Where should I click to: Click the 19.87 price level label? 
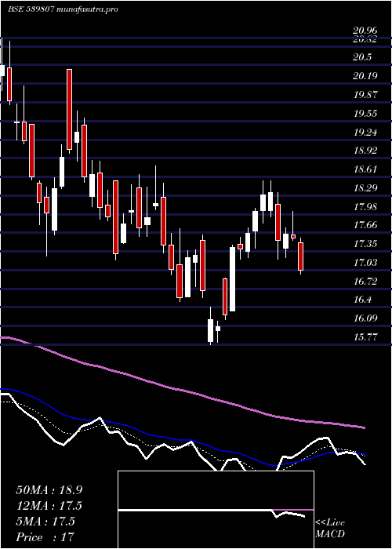(365, 95)
